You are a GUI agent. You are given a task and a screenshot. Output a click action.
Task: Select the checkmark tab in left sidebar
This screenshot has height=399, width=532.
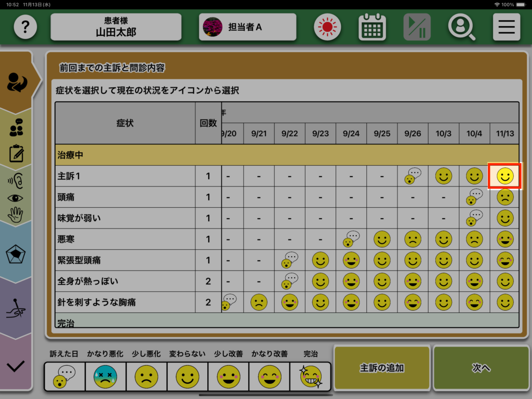tap(16, 366)
